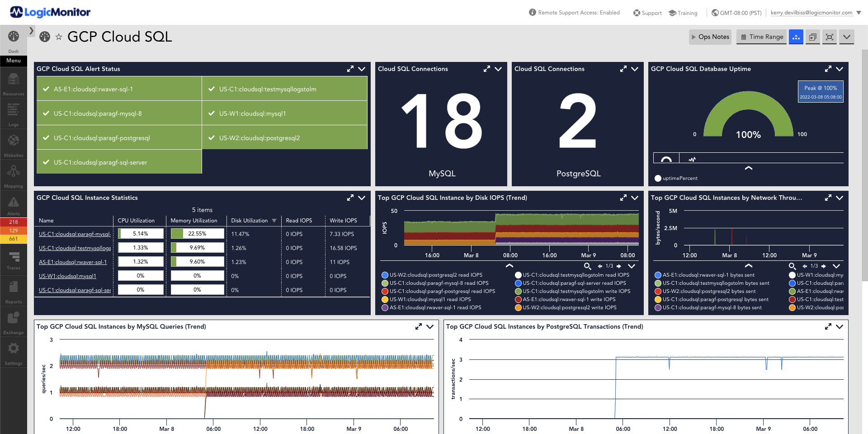The width and height of the screenshot is (868, 434).
Task: Open Settings from the sidebar
Action: 13,350
